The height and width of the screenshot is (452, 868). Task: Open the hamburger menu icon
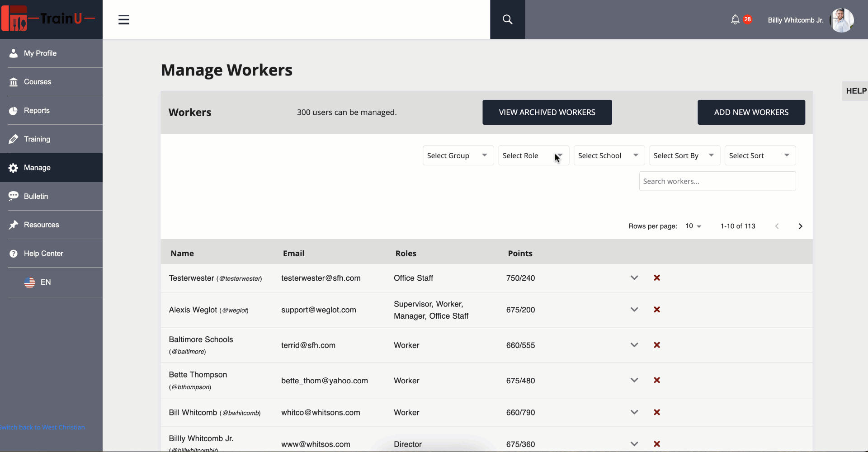click(x=124, y=19)
